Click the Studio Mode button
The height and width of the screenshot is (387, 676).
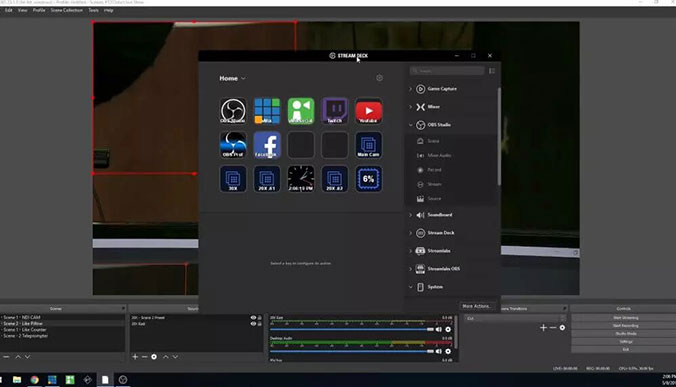pyautogui.click(x=625, y=334)
